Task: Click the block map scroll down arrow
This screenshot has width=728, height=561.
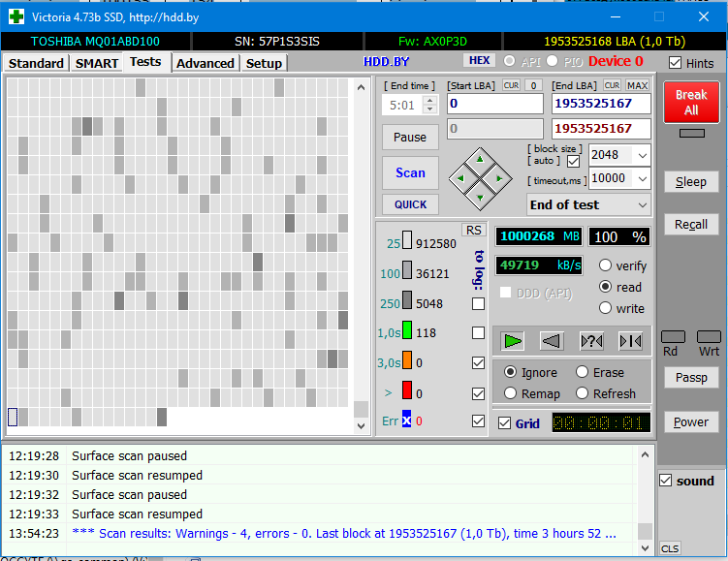Action: 361,425
